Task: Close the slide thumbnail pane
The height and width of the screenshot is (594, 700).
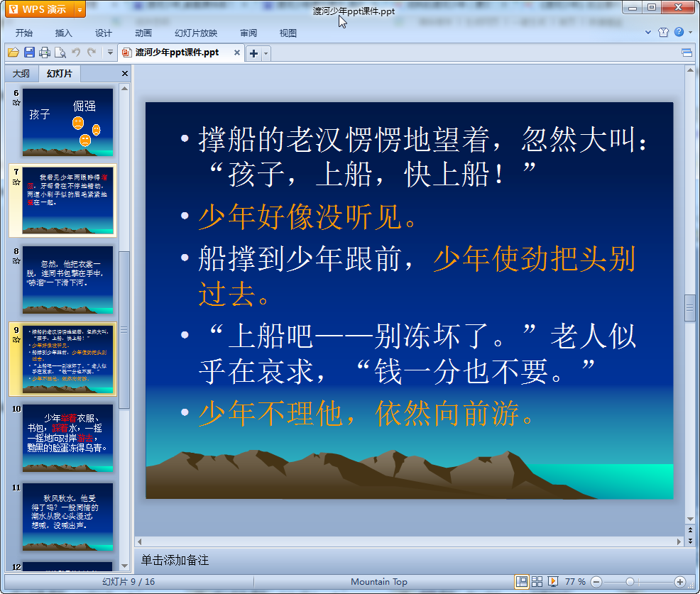Action: [x=125, y=74]
